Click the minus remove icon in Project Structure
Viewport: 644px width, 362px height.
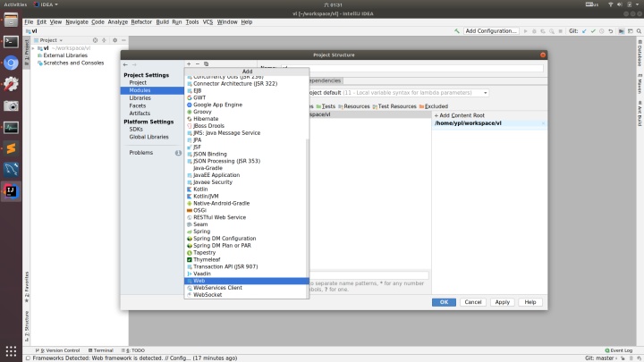point(198,64)
